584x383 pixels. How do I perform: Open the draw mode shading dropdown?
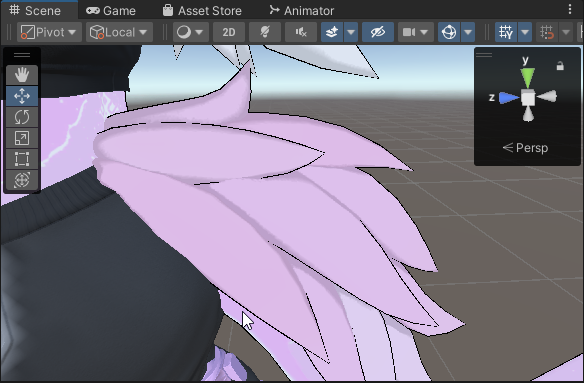tap(190, 32)
